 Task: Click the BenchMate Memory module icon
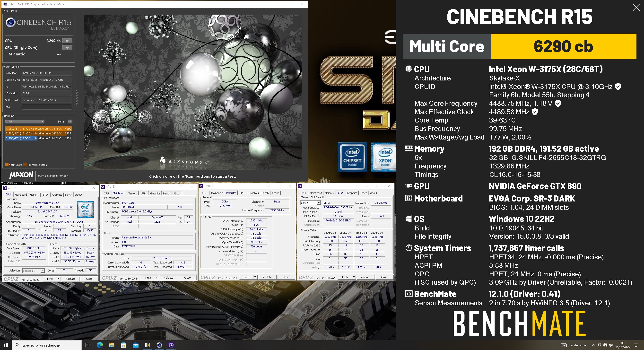click(409, 149)
